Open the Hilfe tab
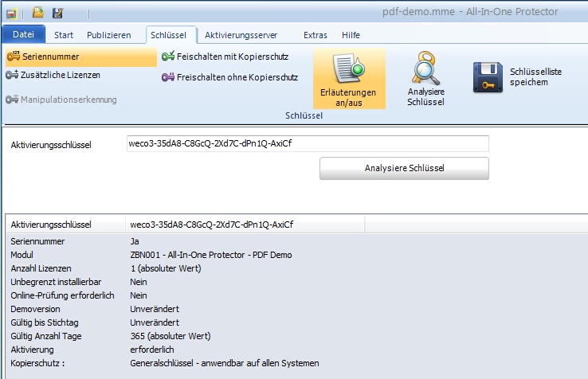Screen dimensions: 588x379 [351, 35]
